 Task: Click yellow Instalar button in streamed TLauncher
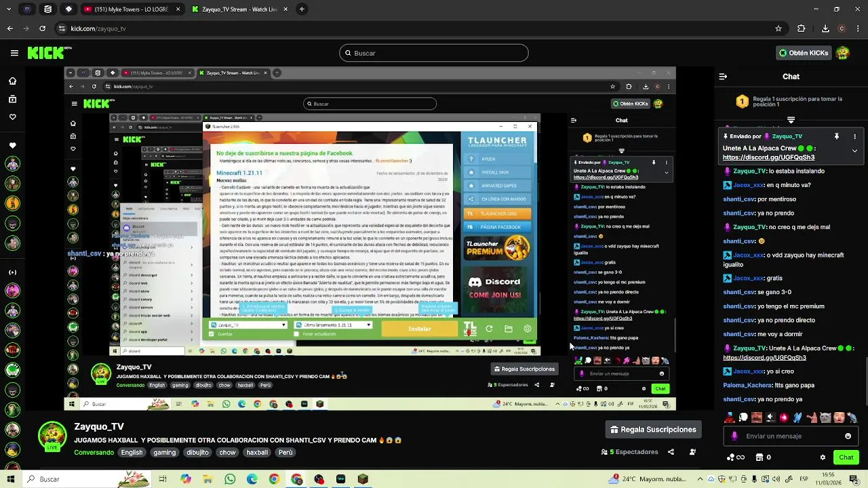(419, 329)
